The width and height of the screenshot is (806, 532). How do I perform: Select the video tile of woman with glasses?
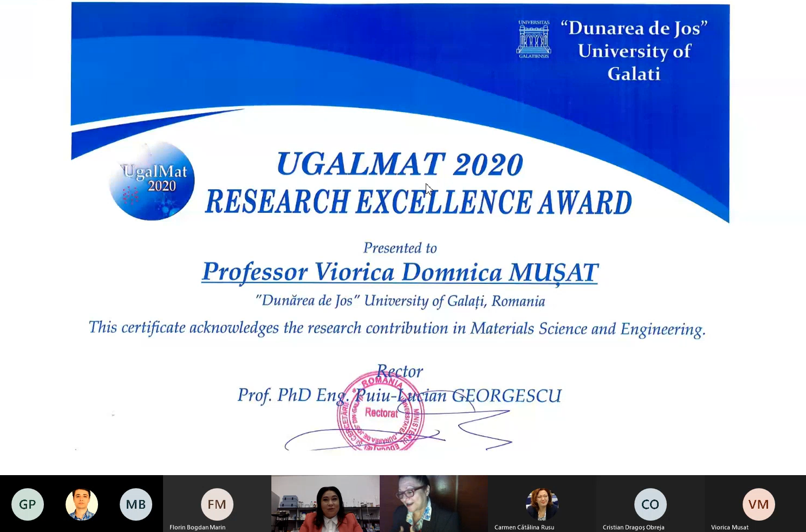[x=434, y=504]
